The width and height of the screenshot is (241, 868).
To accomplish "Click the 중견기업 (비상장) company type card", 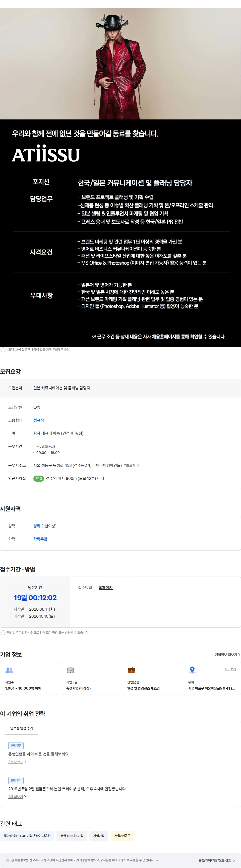I will [90, 678].
